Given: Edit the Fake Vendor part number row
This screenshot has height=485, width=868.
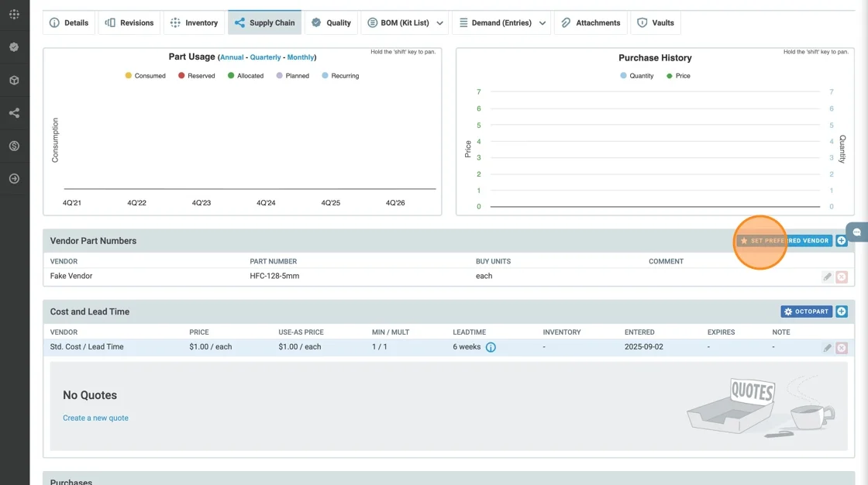Looking at the screenshot, I should 827,277.
